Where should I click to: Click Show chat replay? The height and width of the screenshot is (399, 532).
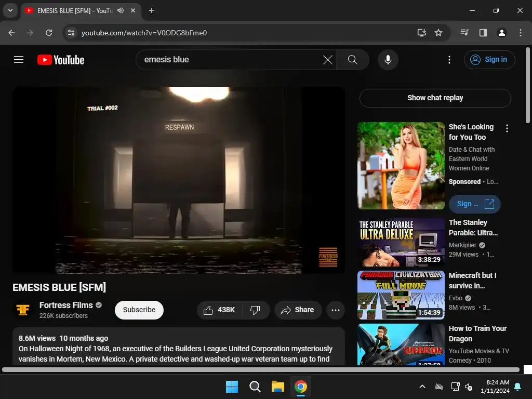click(435, 98)
